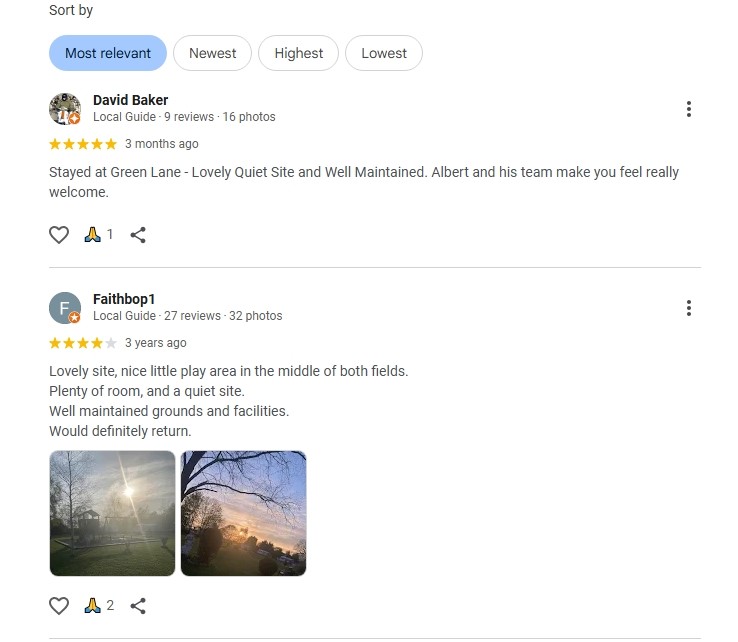Click David Baker's five-star rating
Image resolution: width=738 pixels, height=642 pixels.
point(83,144)
